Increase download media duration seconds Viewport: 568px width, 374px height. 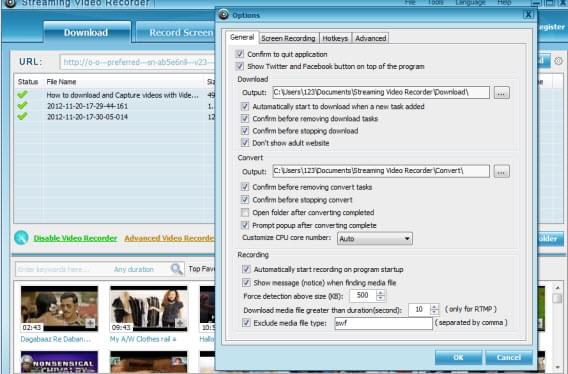click(x=434, y=307)
